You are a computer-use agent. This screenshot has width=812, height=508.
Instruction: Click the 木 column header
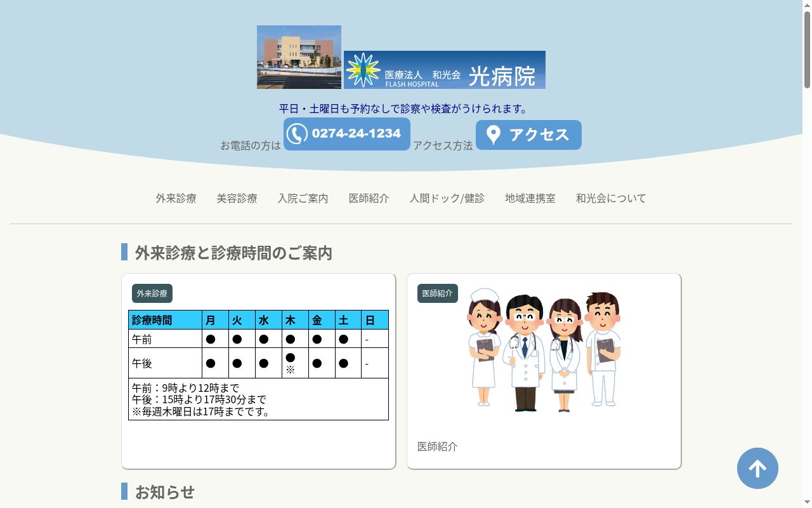point(296,320)
